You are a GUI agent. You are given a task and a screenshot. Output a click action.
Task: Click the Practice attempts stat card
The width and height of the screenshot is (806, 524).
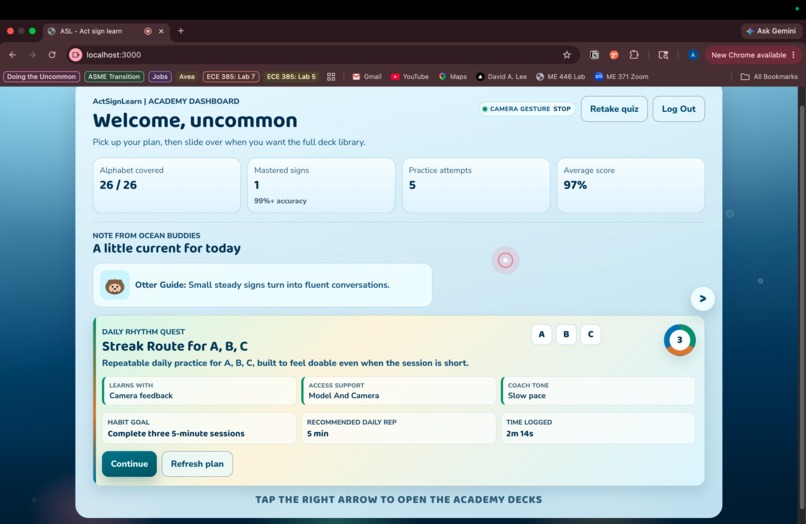[476, 185]
